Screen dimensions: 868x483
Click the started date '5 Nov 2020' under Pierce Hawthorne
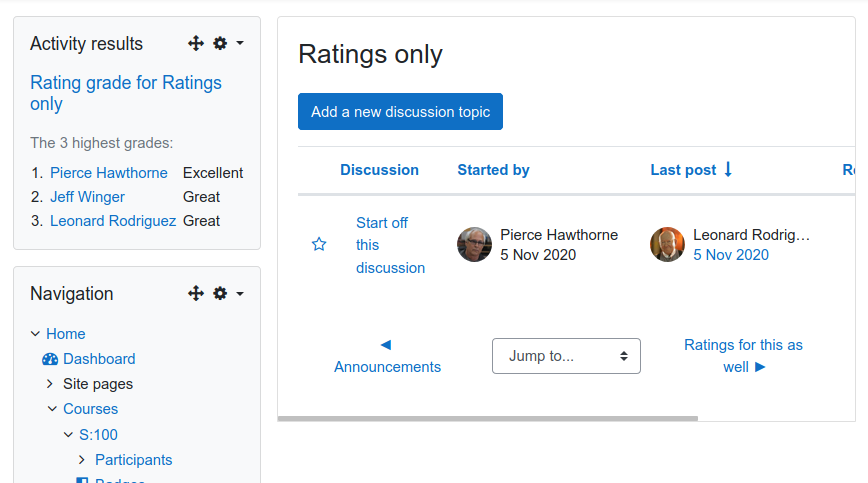pos(538,255)
